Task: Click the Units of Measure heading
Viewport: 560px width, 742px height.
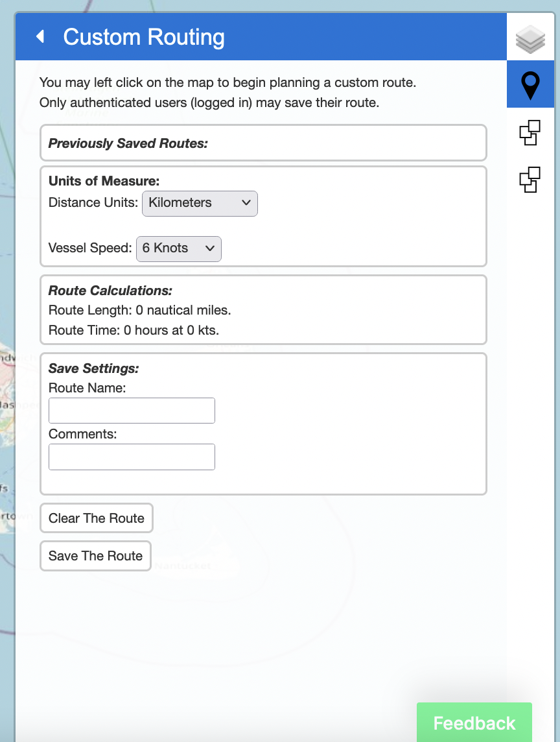Action: [104, 182]
